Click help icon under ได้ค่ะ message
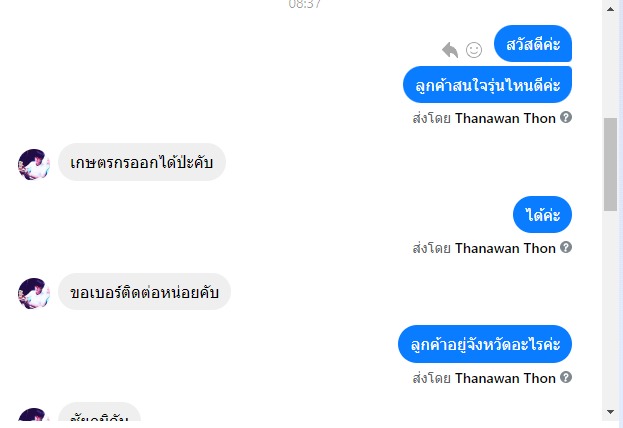 coord(566,248)
